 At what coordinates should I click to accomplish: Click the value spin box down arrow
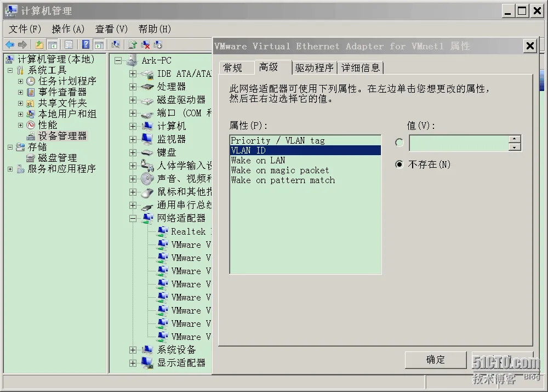tap(515, 147)
